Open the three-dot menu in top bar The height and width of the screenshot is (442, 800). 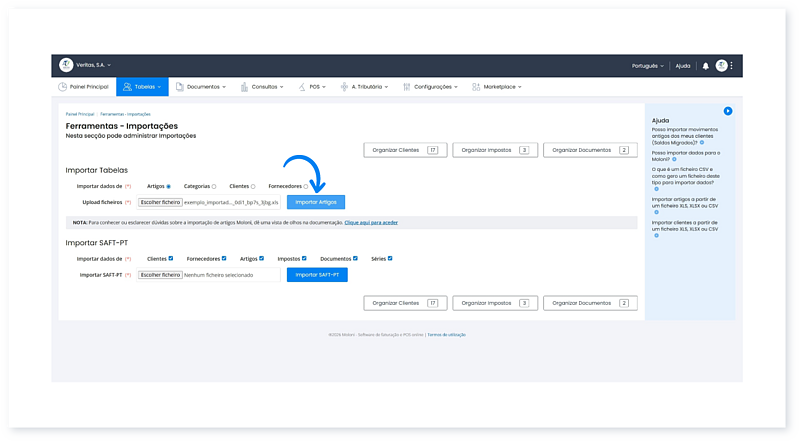click(x=732, y=66)
